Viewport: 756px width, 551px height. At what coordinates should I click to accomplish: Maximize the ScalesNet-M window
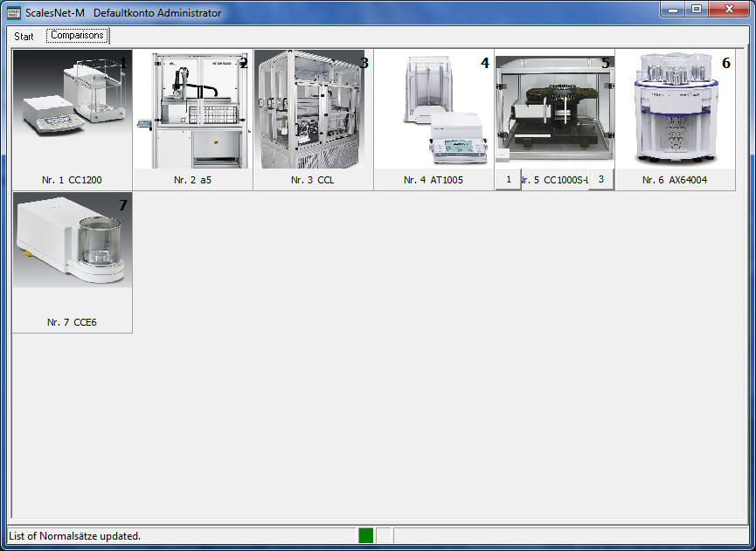(697, 10)
